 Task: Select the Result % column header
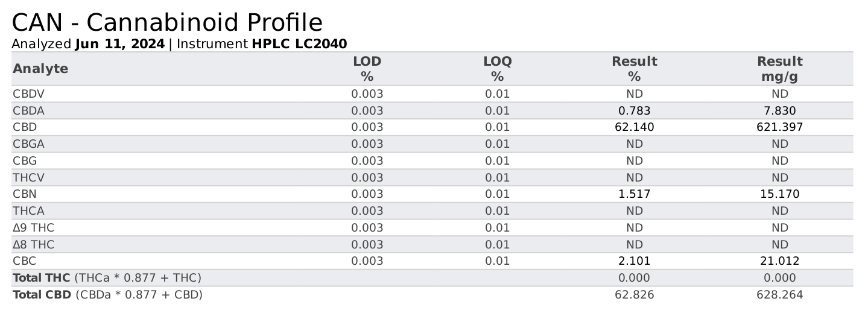pos(635,69)
